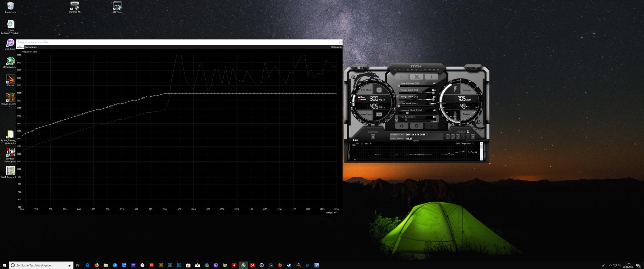This screenshot has width=644, height=269.
Task: Open the Afterburner information i button
Action: click(431, 77)
